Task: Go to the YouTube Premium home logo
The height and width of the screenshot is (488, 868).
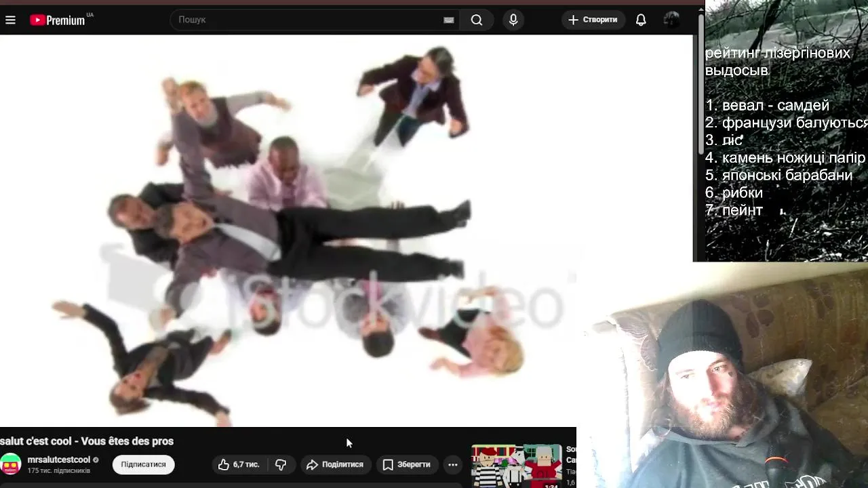Action: (58, 20)
